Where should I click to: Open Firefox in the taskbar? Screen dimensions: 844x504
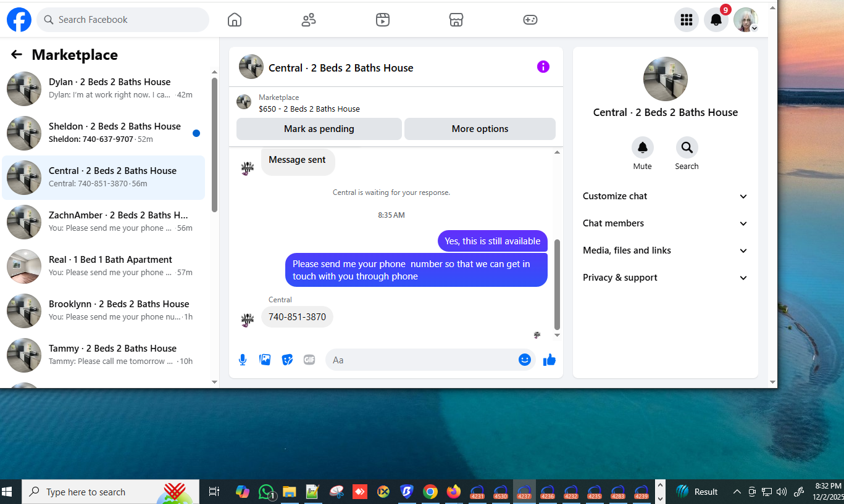click(454, 492)
